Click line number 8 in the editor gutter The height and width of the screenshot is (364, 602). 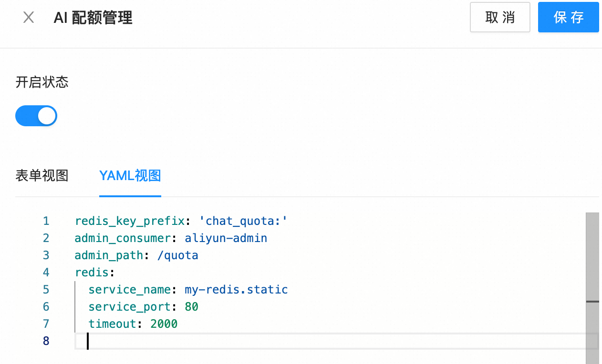(x=46, y=341)
